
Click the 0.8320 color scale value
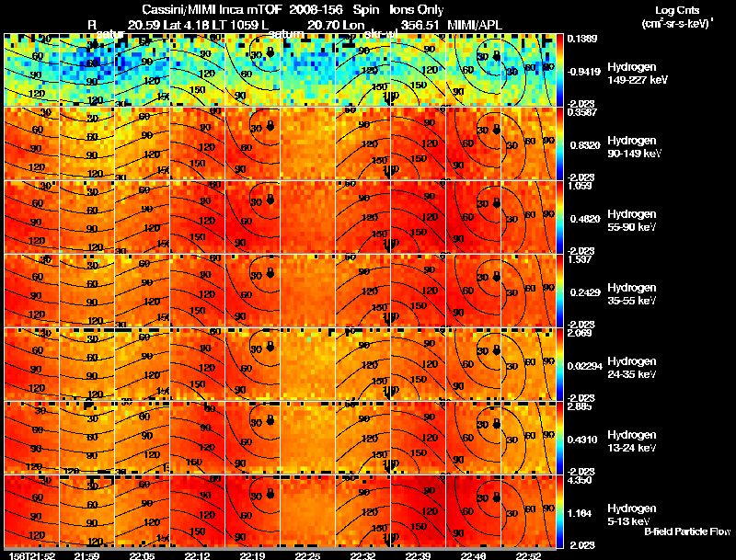point(584,145)
